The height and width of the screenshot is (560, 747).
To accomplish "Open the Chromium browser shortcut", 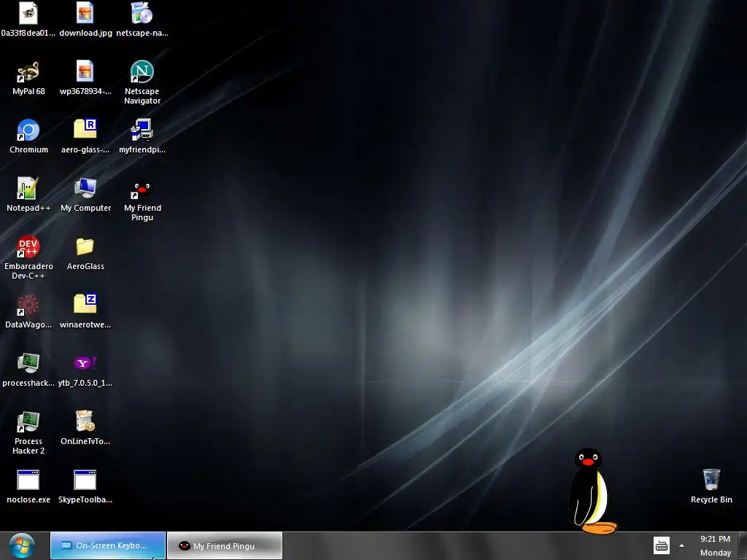I will (28, 130).
